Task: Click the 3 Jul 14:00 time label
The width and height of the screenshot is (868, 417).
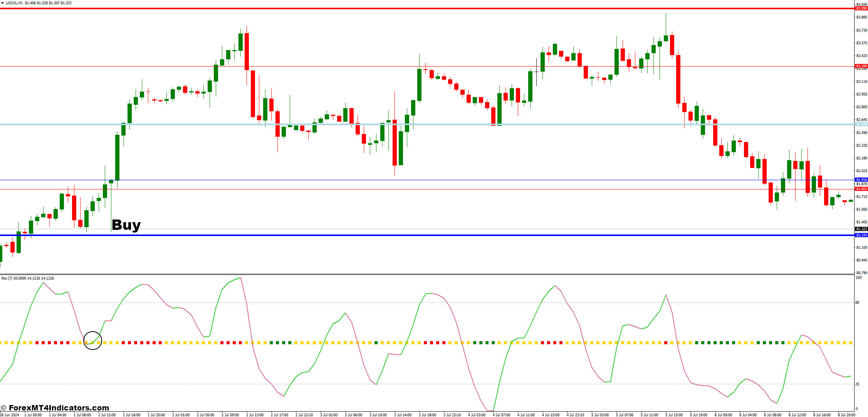Action: [x=403, y=415]
